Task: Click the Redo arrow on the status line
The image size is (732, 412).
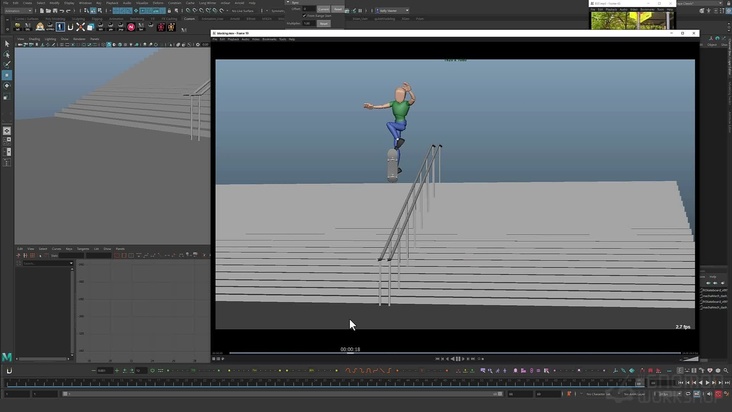Action: (68, 10)
